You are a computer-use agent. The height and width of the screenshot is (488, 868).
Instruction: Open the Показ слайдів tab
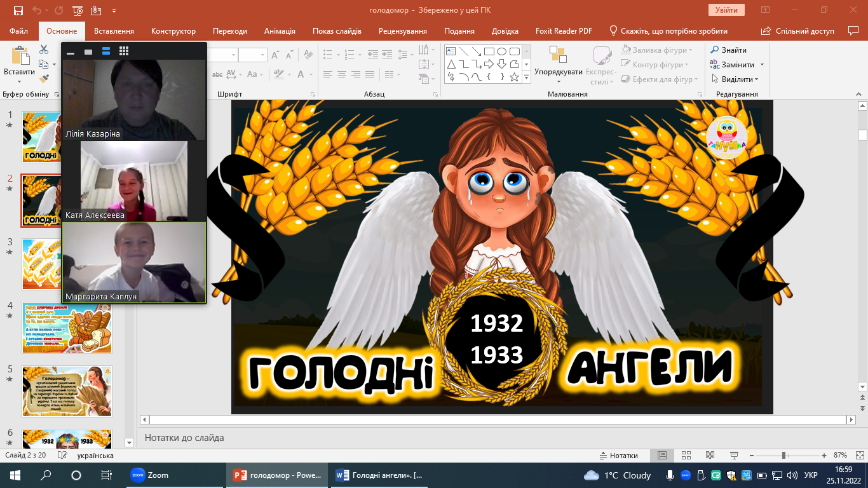337,31
